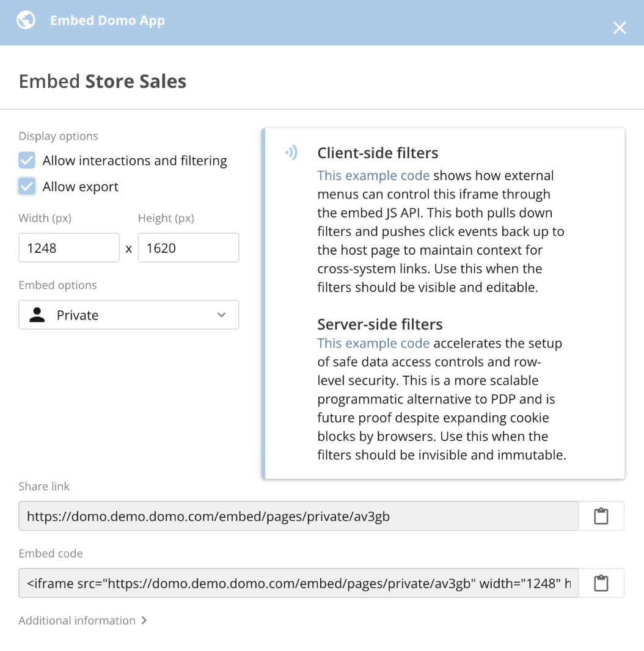Copy the share link to clipboard
The width and height of the screenshot is (644, 651).
tap(601, 516)
